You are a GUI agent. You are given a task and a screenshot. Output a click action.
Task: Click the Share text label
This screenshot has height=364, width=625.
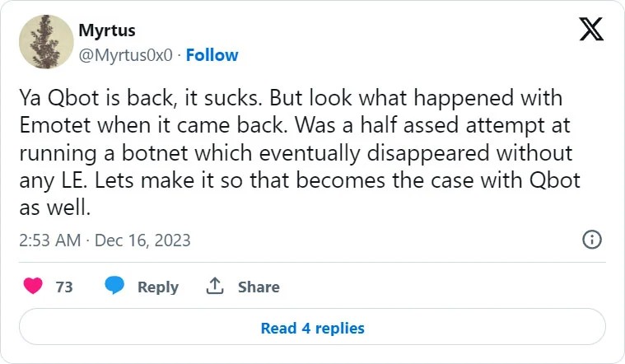[x=259, y=287]
